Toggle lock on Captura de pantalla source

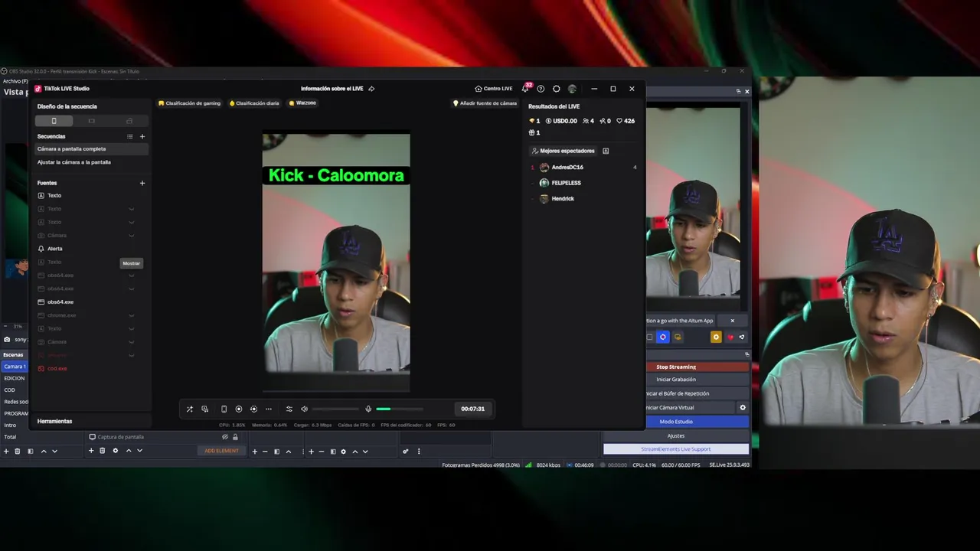[x=235, y=437]
